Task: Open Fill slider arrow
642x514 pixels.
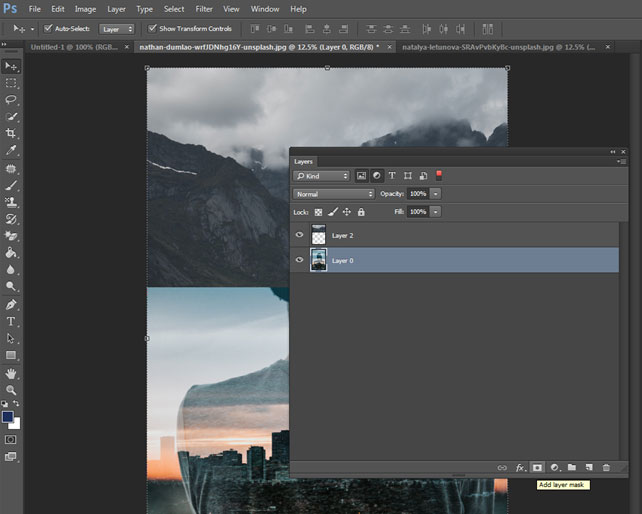Action: tap(436, 212)
